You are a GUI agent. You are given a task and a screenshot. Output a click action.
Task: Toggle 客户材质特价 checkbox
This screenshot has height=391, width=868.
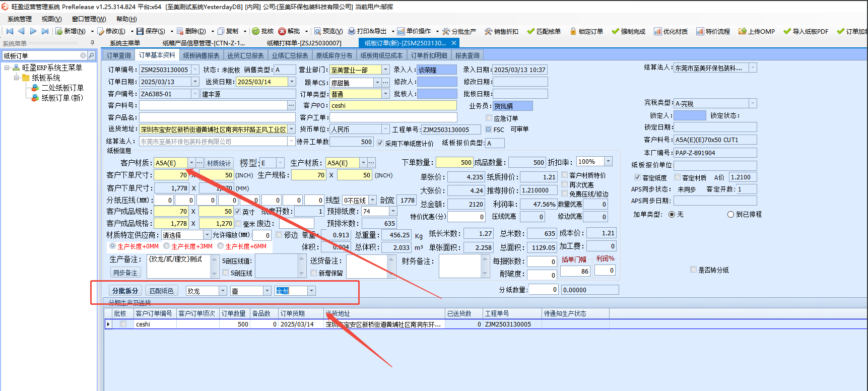pyautogui.click(x=565, y=175)
